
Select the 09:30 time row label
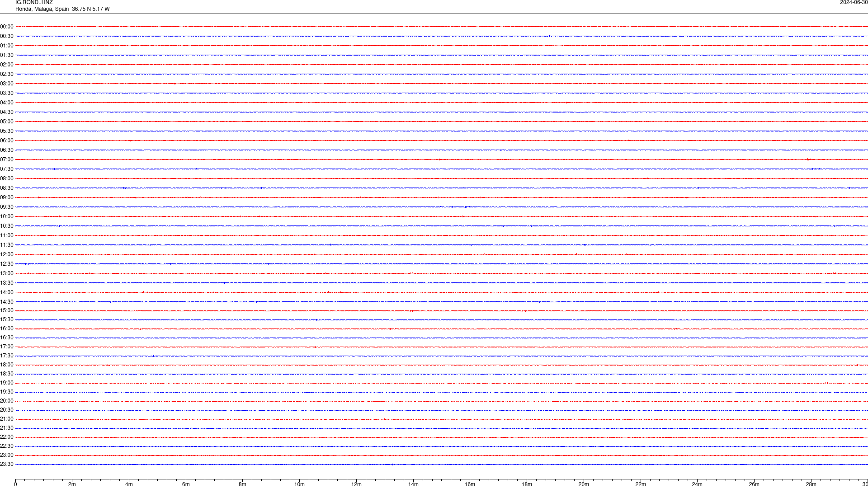tap(7, 207)
